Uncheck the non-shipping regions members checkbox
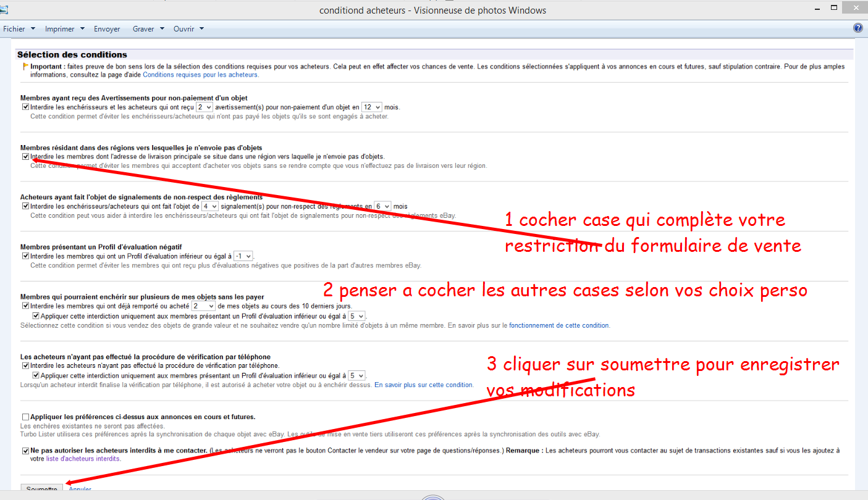 pos(25,156)
